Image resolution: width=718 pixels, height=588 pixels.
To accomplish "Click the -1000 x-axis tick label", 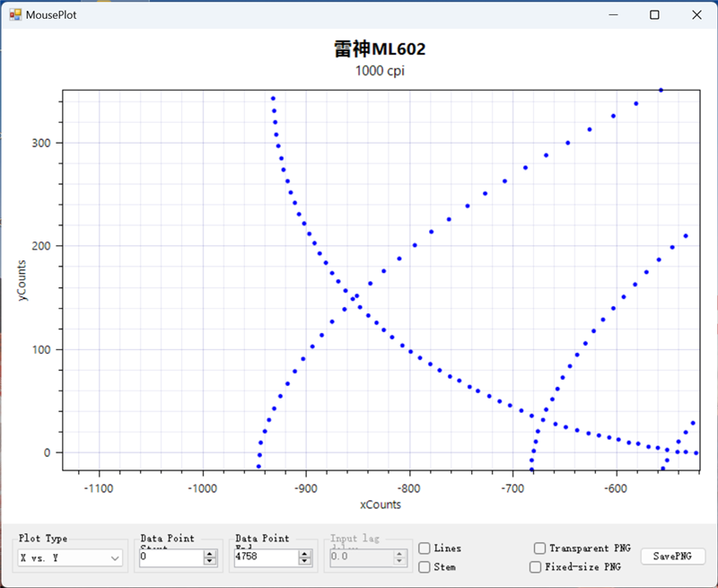I will (202, 488).
